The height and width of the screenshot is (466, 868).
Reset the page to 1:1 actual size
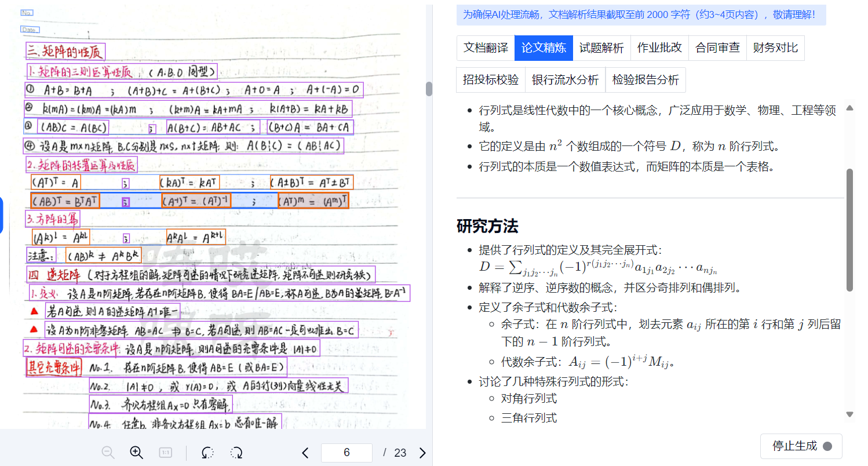tap(165, 453)
